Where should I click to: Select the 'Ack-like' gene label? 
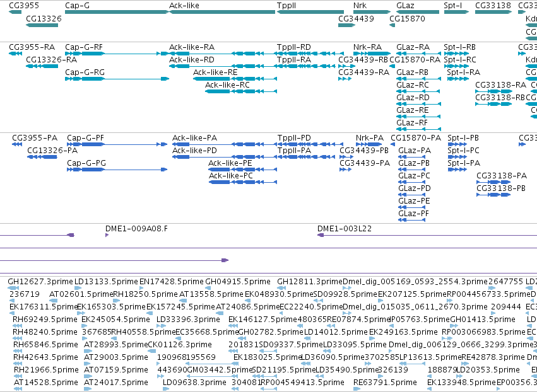tap(184, 6)
